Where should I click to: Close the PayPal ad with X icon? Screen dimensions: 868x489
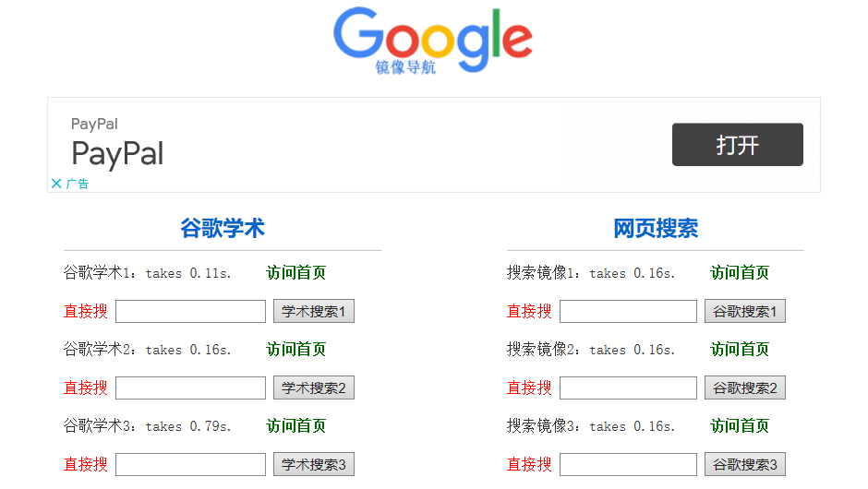[x=56, y=184]
